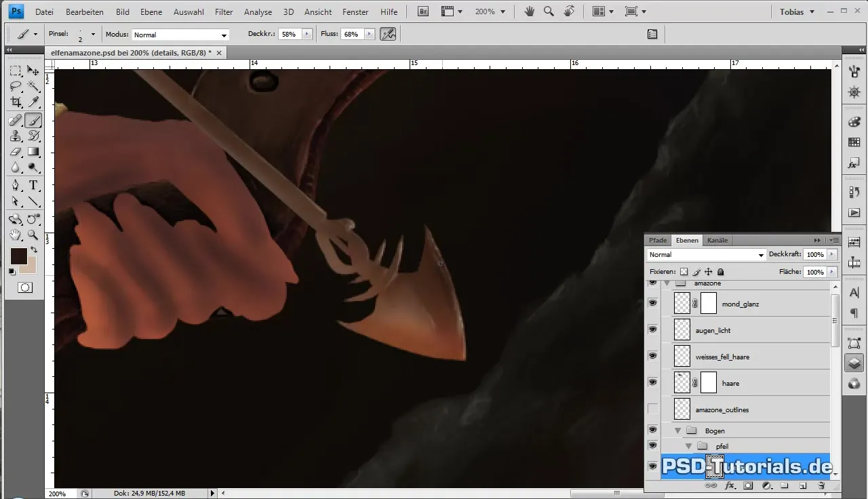Select the Type tool
The image size is (868, 499).
pos(33,186)
